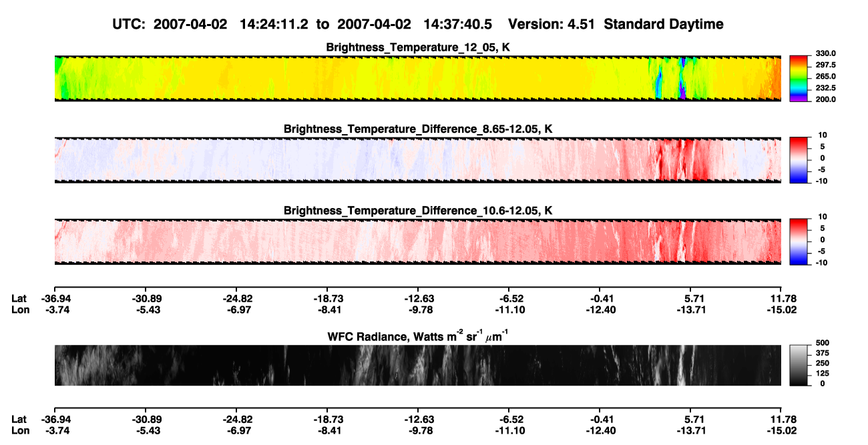
Task: Click the 250 tick on WFC colorbar
Action: click(822, 363)
